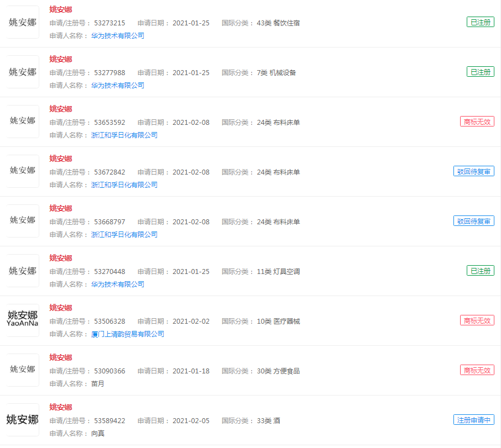This screenshot has width=501, height=448.
Task: Click the 30类 方便食品 classification text
Action: pyautogui.click(x=278, y=371)
